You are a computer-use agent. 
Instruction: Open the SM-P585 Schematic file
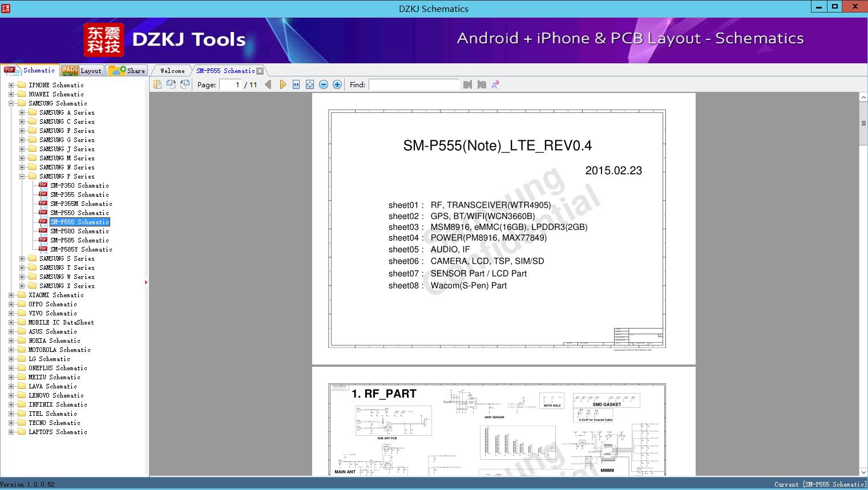[x=79, y=240]
